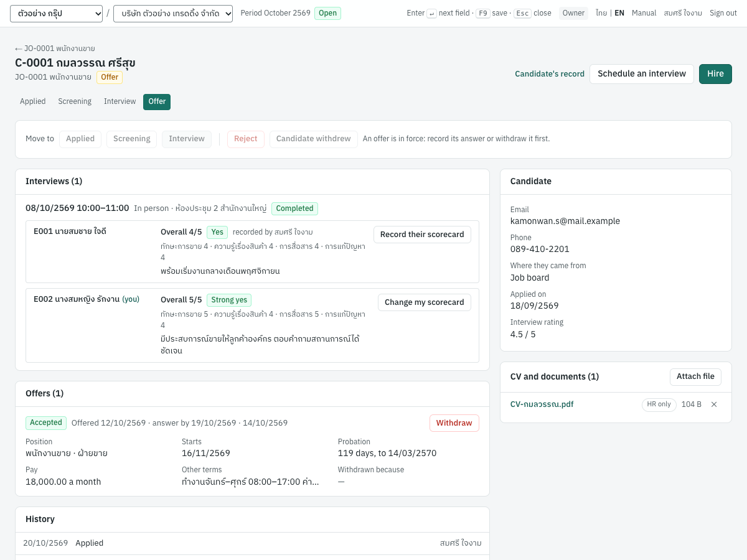Record scorecard for E001 นายสมชาย ใจดี
Image resolution: width=747 pixels, height=560 pixels.
422,235
